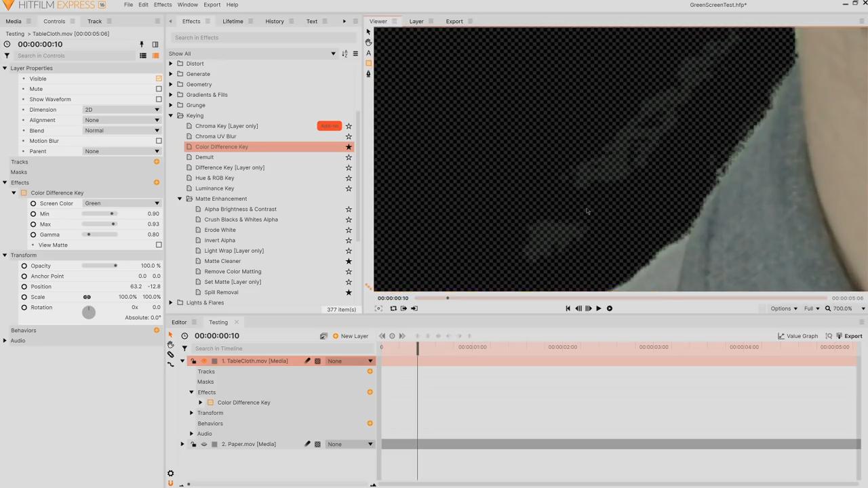Viewport: 868px width, 488px height.
Task: Click the sort icon in the Effects panel
Action: pyautogui.click(x=344, y=54)
